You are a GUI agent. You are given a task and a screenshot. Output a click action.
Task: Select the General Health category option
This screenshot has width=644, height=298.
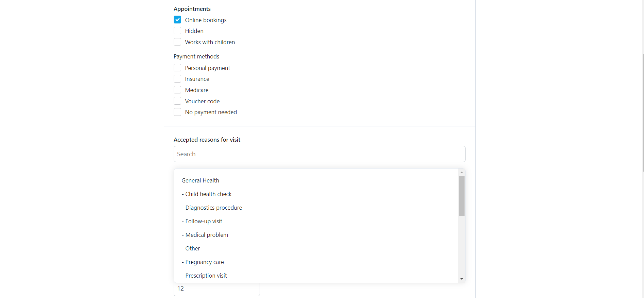pyautogui.click(x=316, y=180)
